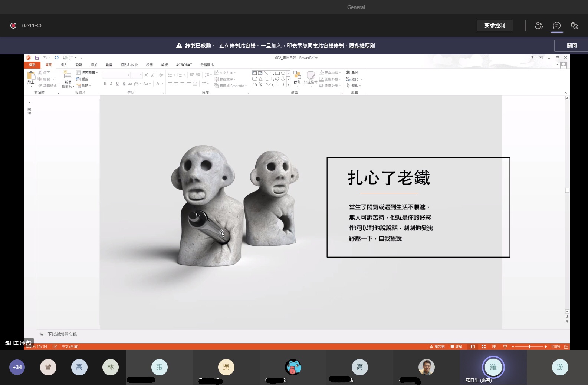This screenshot has height=385, width=588.
Task: Click the fit slide to window icon
Action: tap(566, 347)
